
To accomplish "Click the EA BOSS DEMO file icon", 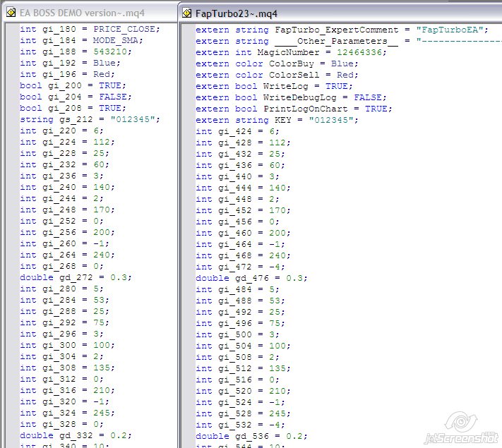I will [x=11, y=13].
